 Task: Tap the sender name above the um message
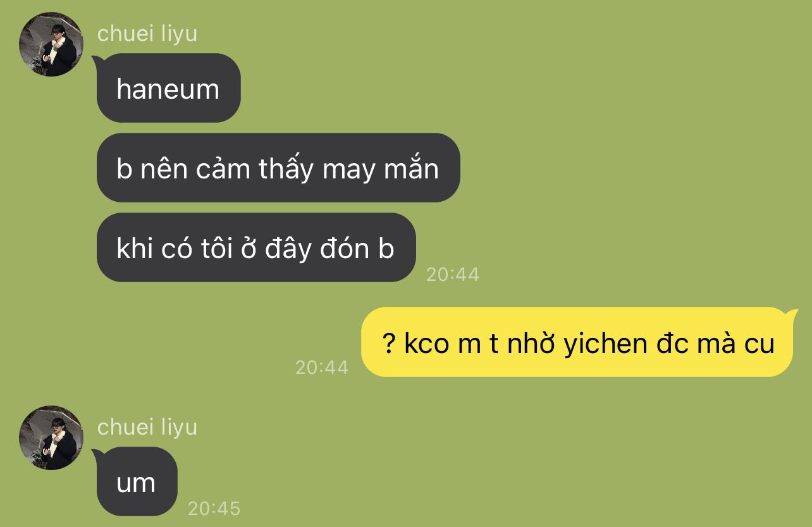click(x=147, y=427)
